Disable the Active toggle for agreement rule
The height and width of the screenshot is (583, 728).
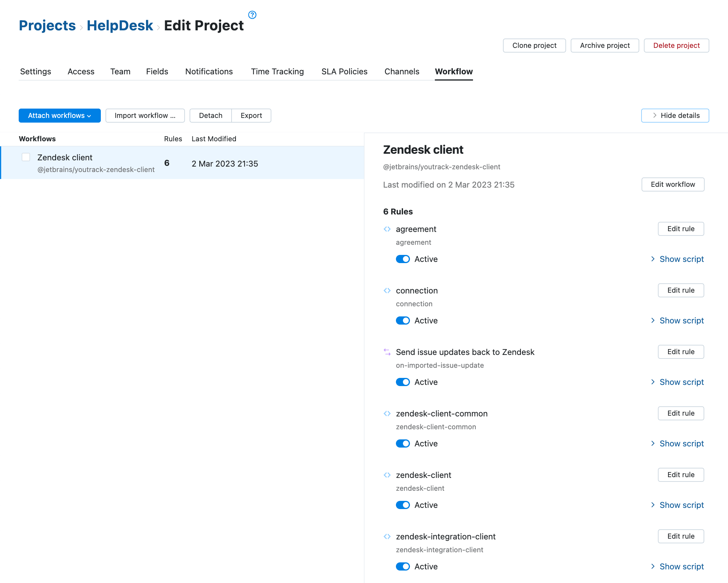(403, 259)
